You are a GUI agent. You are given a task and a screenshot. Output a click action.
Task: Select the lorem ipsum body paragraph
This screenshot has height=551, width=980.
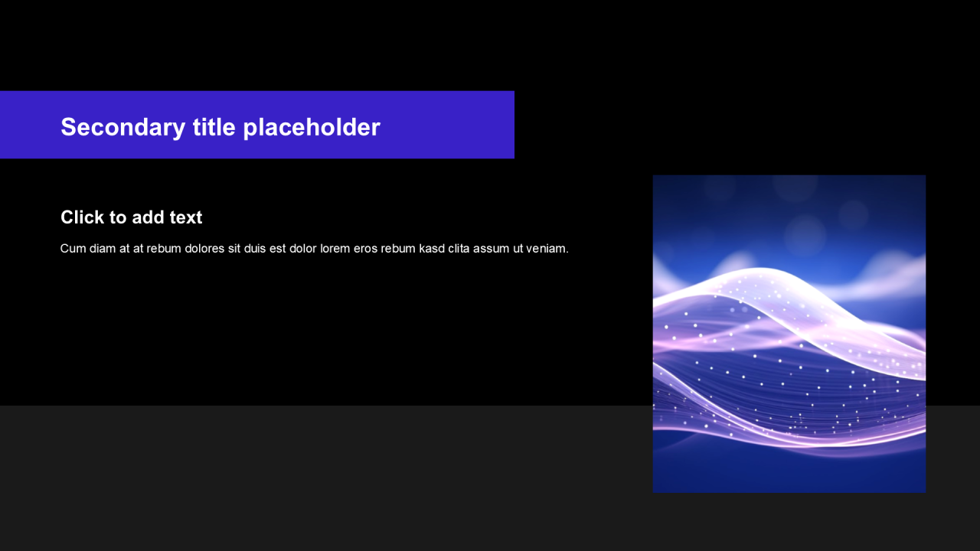(x=315, y=248)
